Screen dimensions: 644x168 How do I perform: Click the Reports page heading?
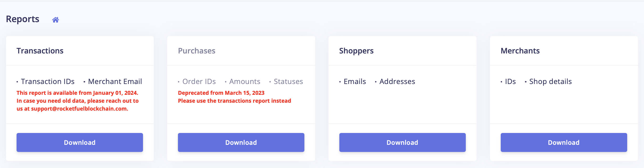point(23,19)
